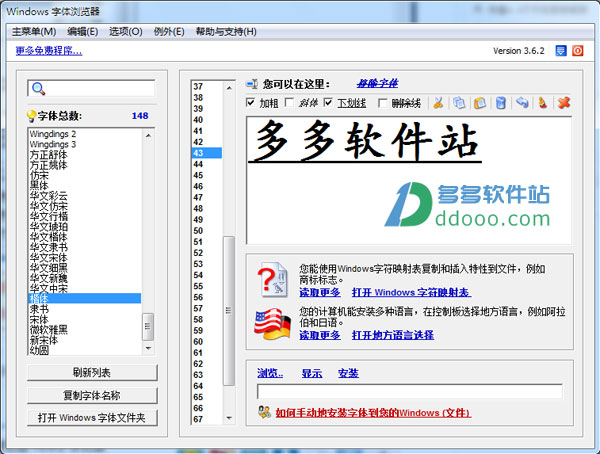The image size is (600, 454).
Task: Open the 帮助与支持(H) menu
Action: point(226,31)
